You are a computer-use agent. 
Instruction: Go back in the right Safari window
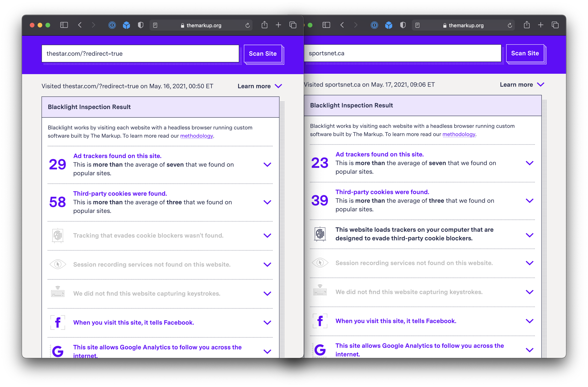(342, 25)
